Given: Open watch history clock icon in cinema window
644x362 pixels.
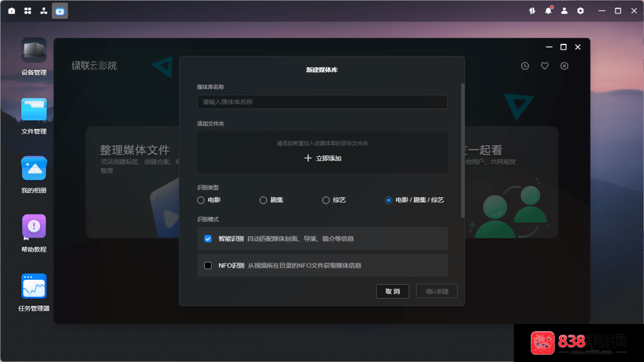Looking at the screenshot, I should click(x=525, y=66).
